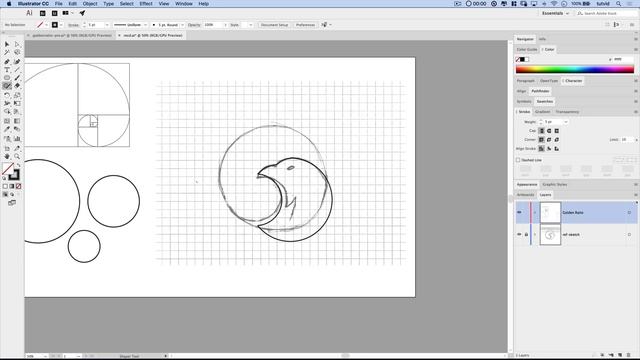The width and height of the screenshot is (640, 360).
Task: Open the Effect menu
Action: [x=146, y=4]
